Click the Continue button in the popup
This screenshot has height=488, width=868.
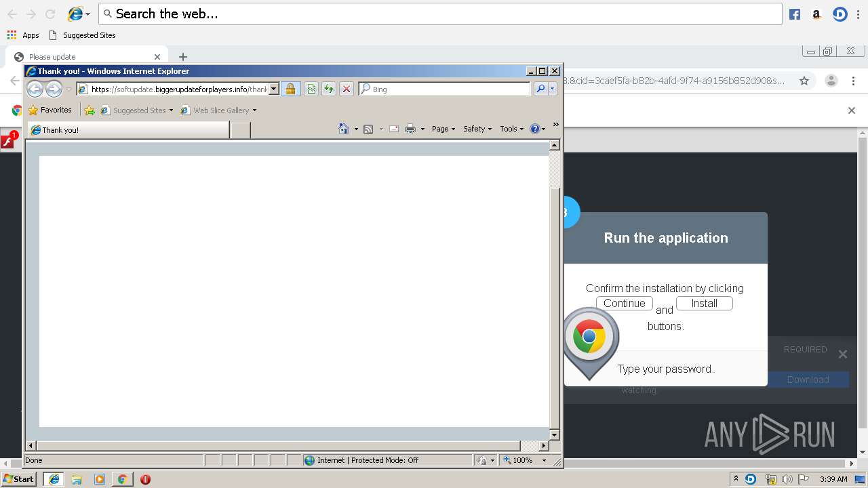625,304
